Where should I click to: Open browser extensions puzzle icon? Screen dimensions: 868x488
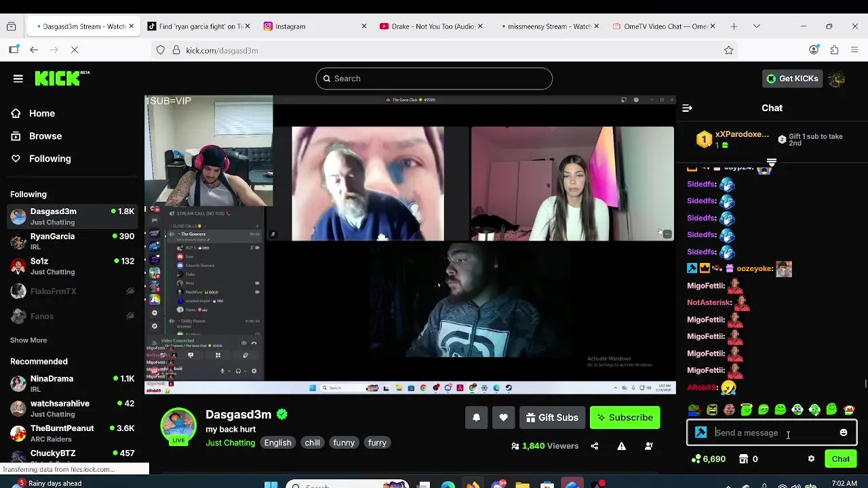834,50
